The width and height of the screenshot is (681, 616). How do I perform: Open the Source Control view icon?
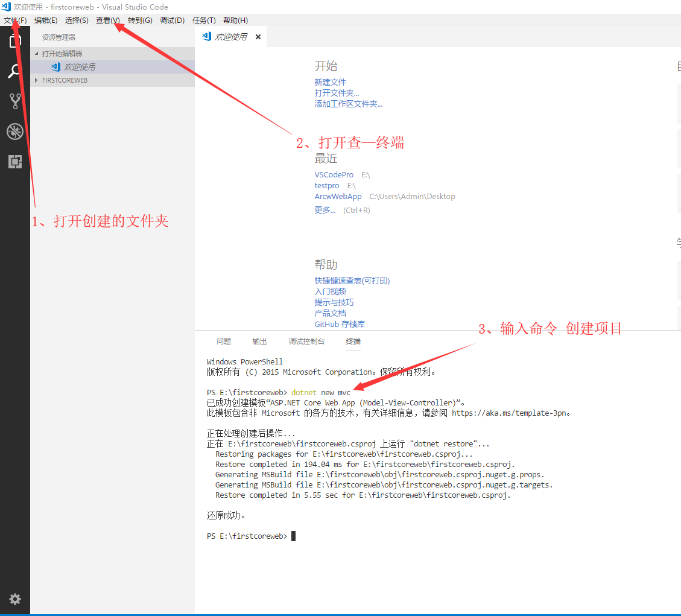[x=15, y=101]
